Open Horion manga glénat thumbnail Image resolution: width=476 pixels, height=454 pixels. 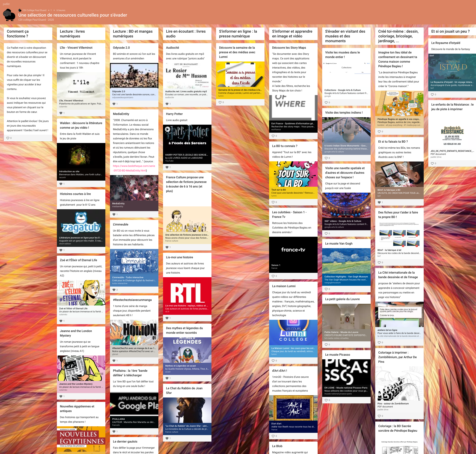coord(134,333)
